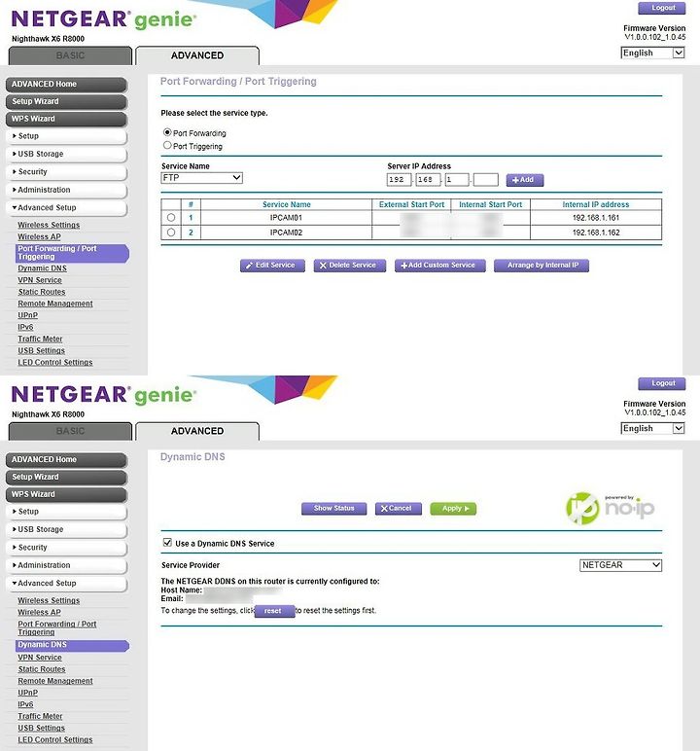Open LED Control Settings in upper sidebar

click(55, 363)
